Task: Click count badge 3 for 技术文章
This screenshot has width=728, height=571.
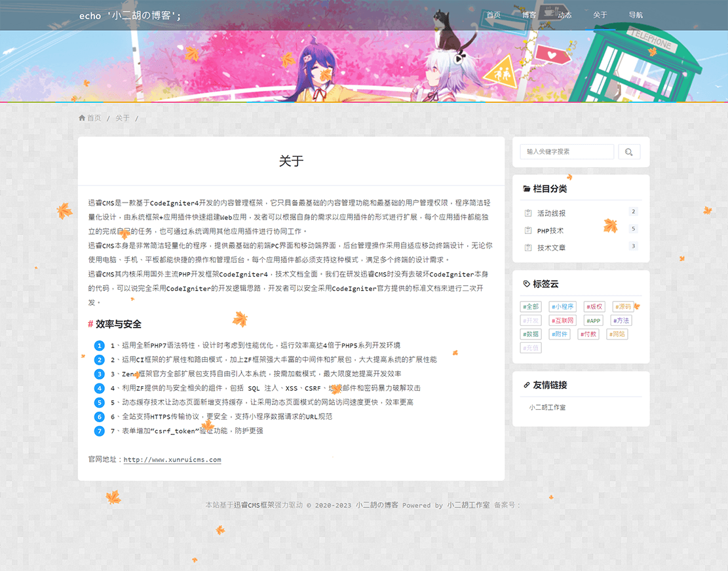Action: (x=633, y=246)
